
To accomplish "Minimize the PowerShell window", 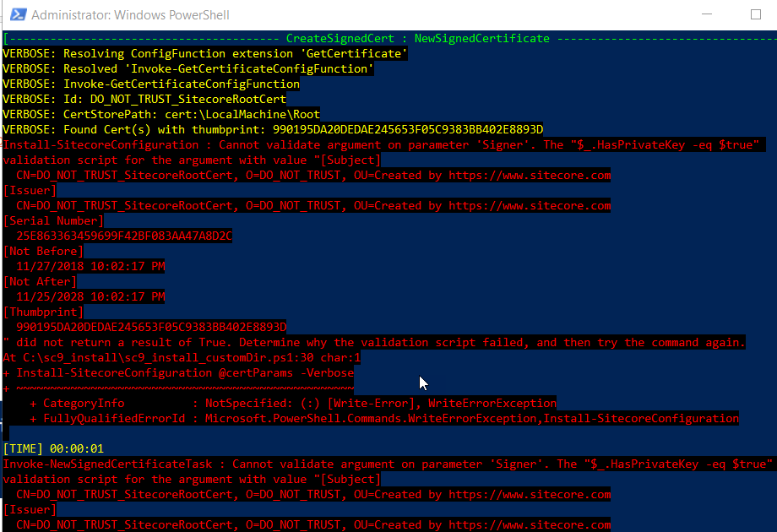I will coord(707,14).
